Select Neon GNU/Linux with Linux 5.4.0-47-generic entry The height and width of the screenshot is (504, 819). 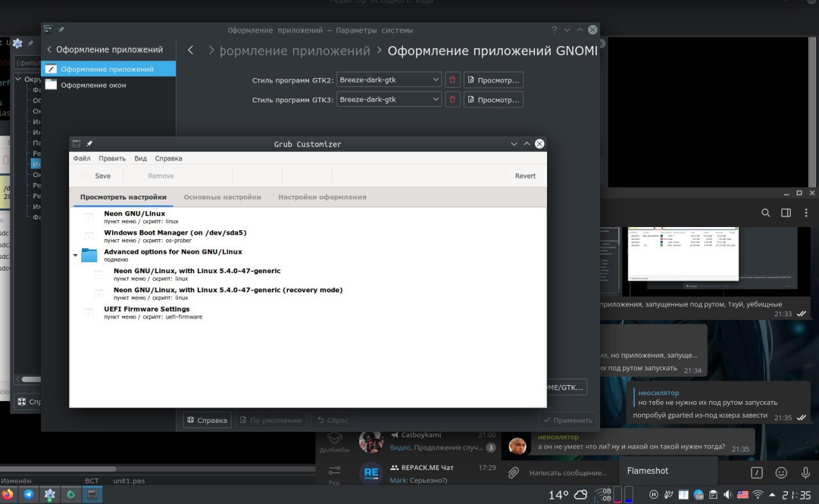tap(197, 274)
